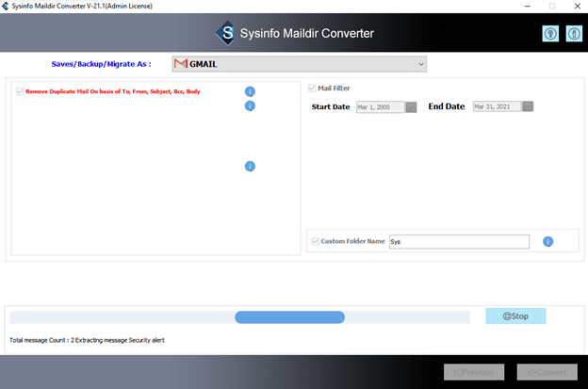Toggle the Custom Folder Name checkbox
This screenshot has width=588, height=389.
[316, 241]
